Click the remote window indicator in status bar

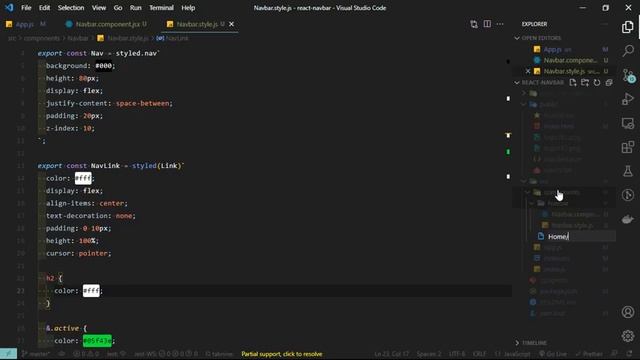tap(8, 354)
